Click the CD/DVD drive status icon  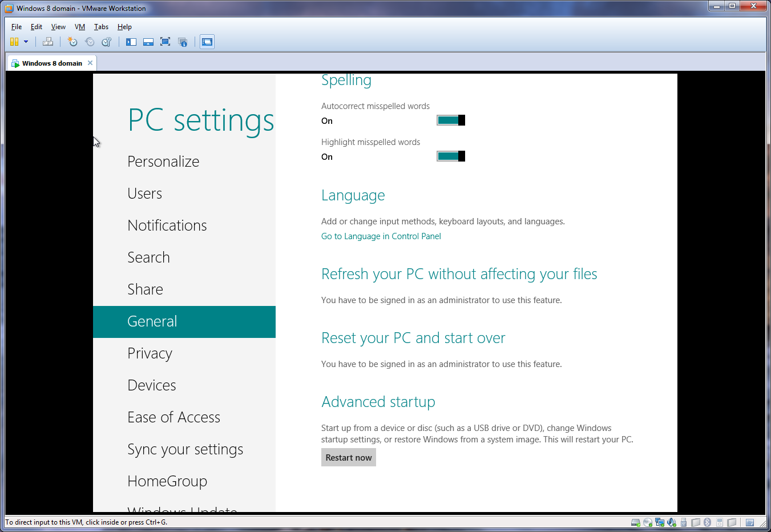tap(648, 522)
